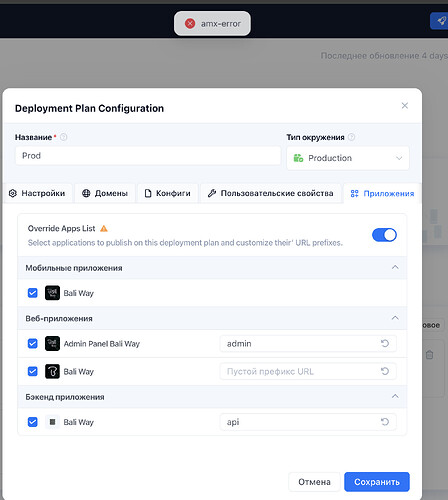The width and height of the screenshot is (448, 500).
Task: Click reset icon in the empty Bali Way prefix field
Action: tap(385, 371)
